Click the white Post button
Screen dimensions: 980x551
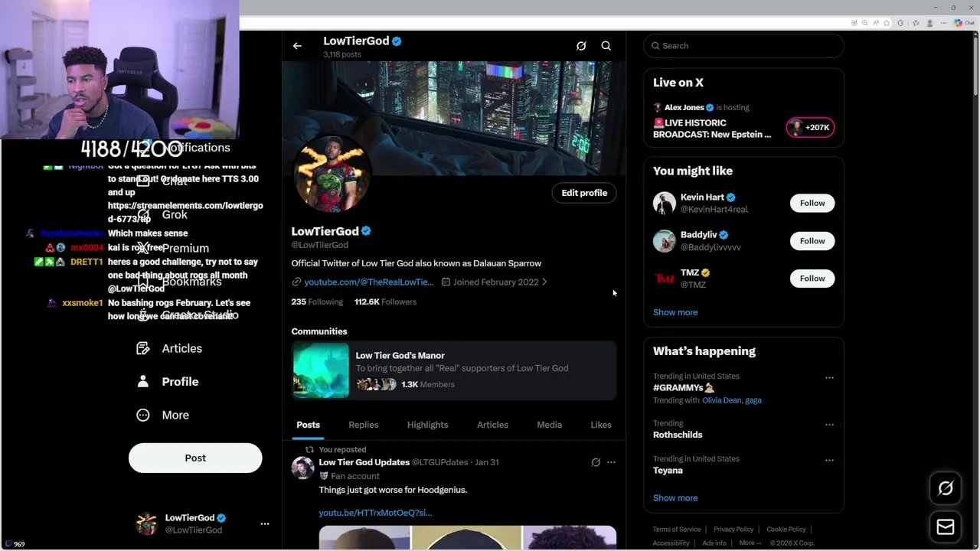195,458
